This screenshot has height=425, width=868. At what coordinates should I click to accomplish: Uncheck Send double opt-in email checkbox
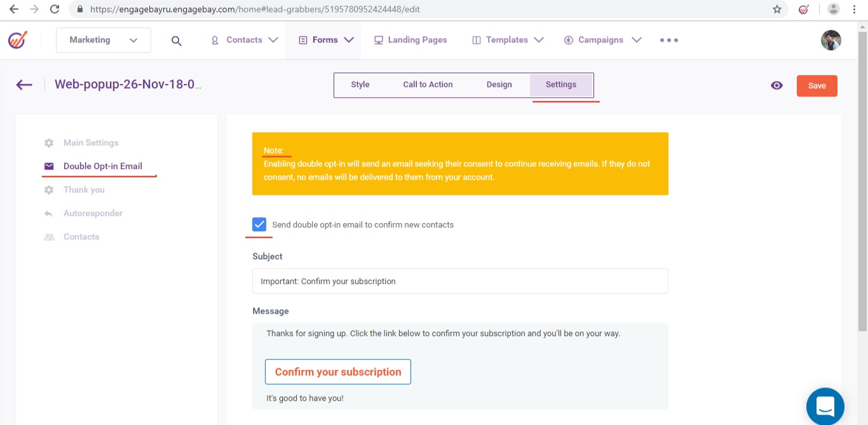(259, 224)
